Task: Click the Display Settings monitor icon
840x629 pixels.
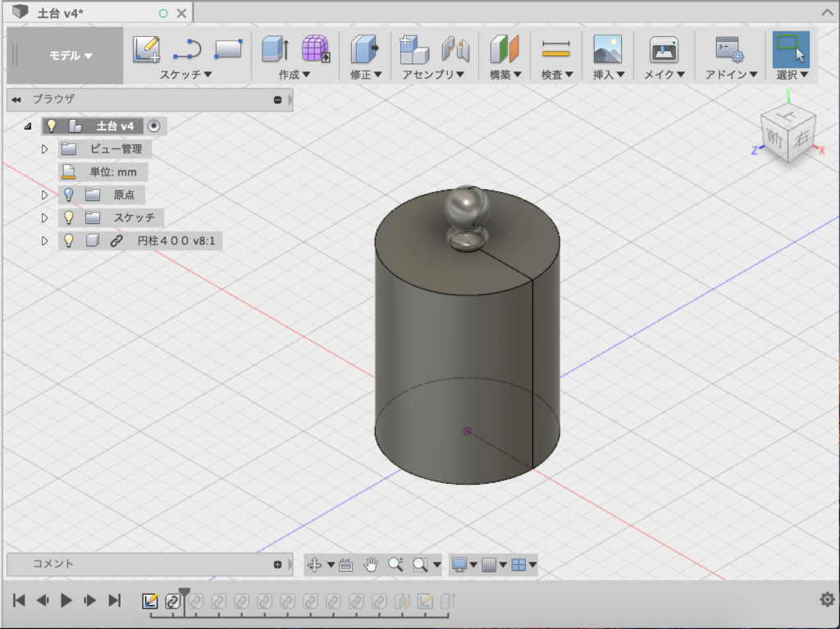Action: [x=459, y=565]
